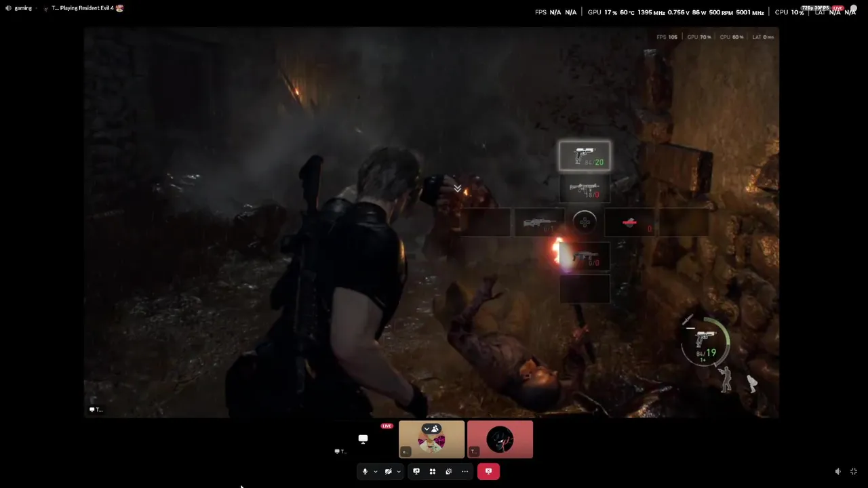Click the gaming channel name
The height and width of the screenshot is (488, 868).
click(23, 8)
